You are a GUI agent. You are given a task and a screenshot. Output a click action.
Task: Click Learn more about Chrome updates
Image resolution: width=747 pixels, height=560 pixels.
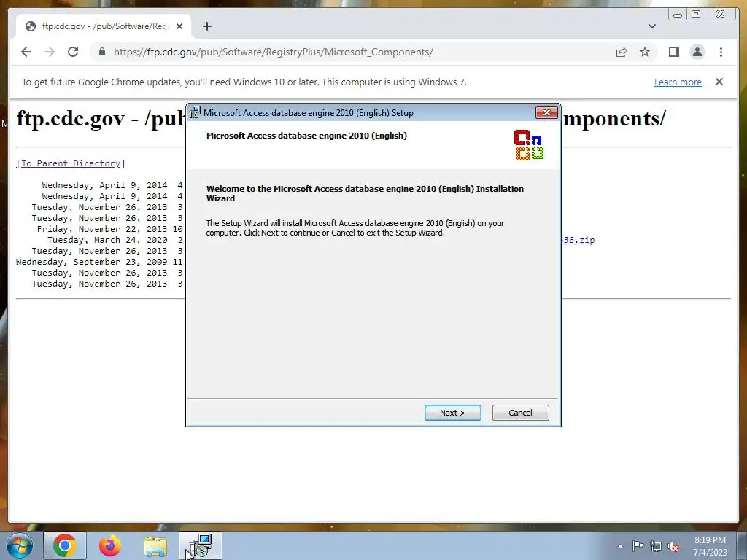(678, 82)
